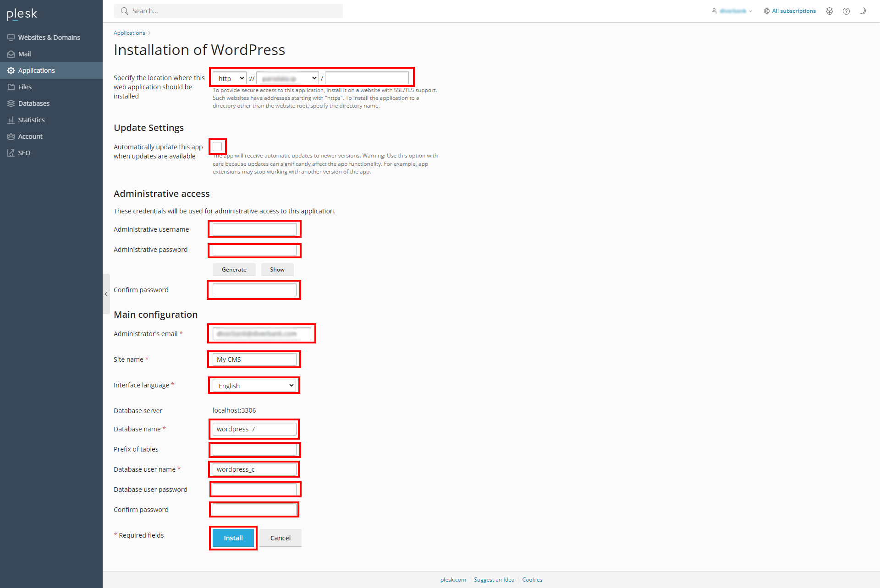The image size is (880, 588).
Task: Open the Interface language dropdown
Action: (254, 386)
